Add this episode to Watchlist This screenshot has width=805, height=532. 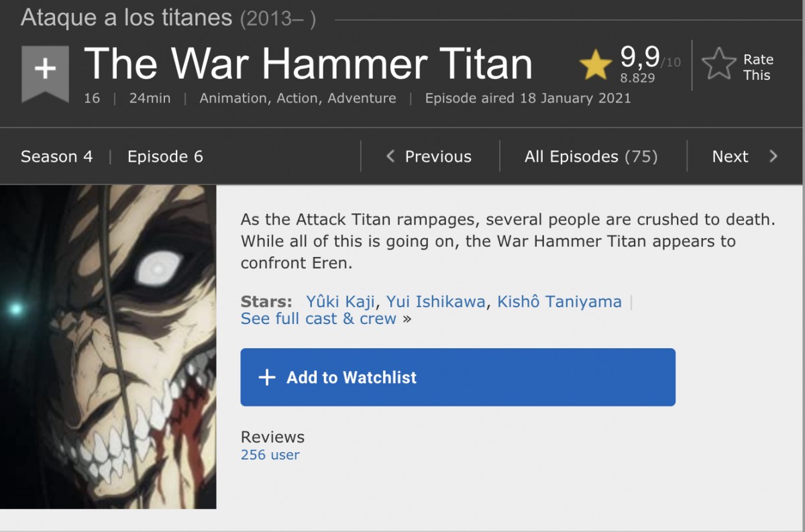[x=458, y=377]
